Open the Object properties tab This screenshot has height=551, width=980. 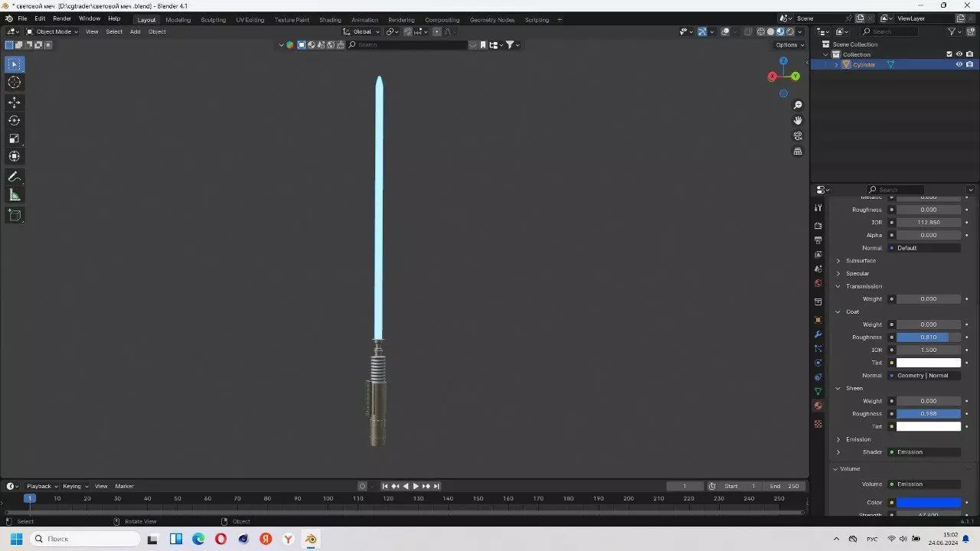818,320
